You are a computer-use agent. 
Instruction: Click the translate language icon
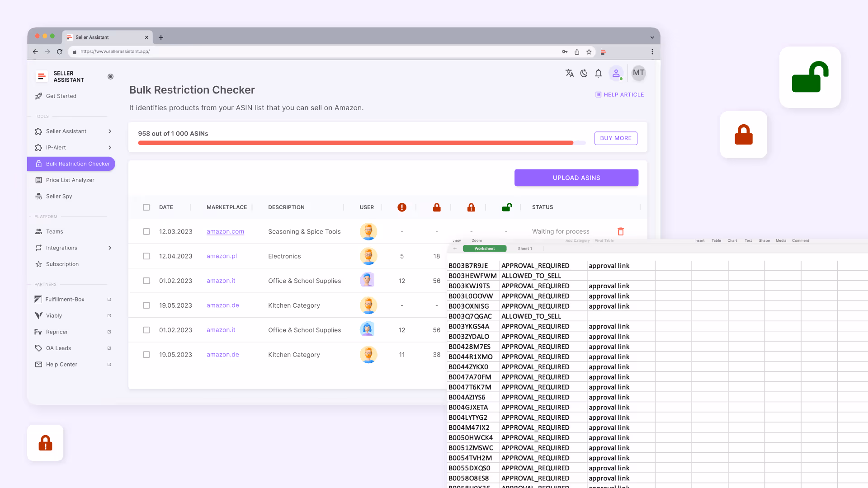pyautogui.click(x=570, y=73)
